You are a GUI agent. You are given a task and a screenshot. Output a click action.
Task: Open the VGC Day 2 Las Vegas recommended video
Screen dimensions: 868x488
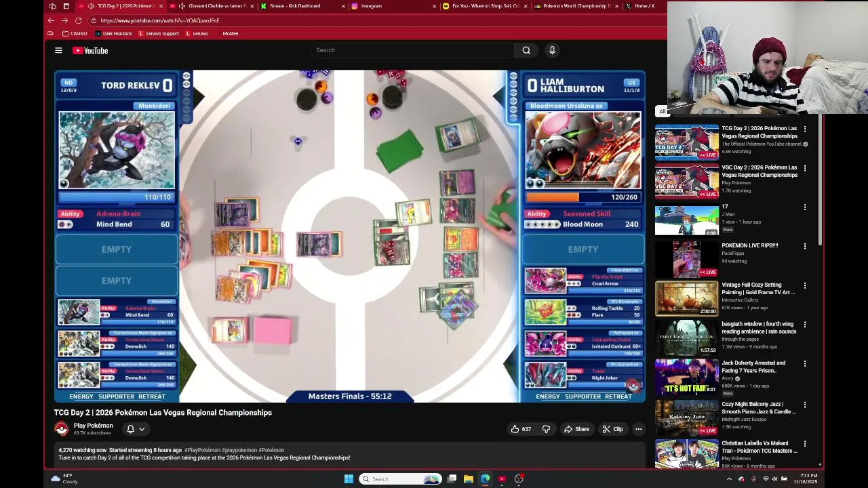click(x=686, y=180)
